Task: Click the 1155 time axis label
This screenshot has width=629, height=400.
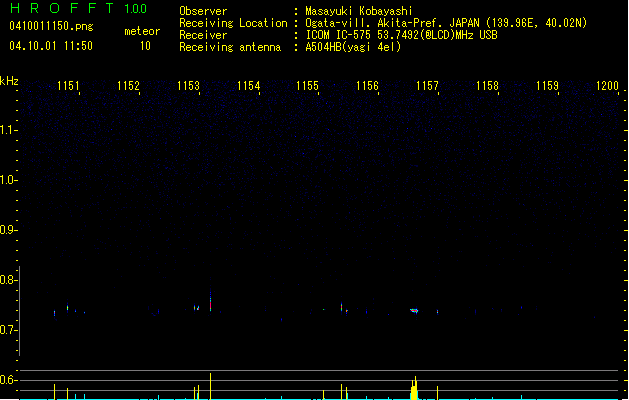Action: point(307,86)
